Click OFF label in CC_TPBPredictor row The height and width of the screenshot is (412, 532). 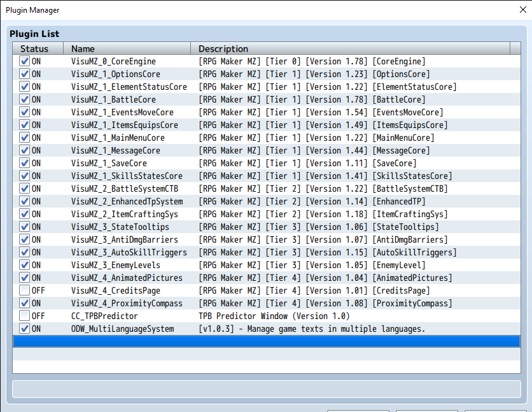38,316
